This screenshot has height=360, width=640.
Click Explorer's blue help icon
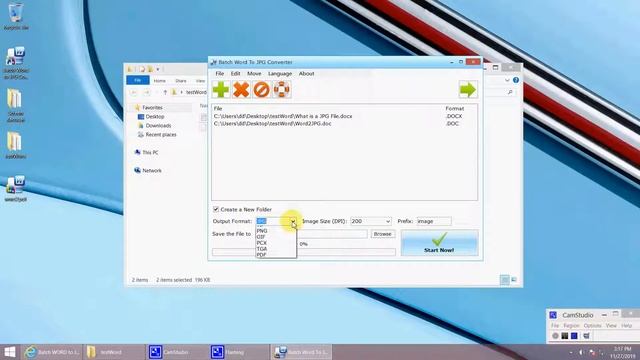516,80
